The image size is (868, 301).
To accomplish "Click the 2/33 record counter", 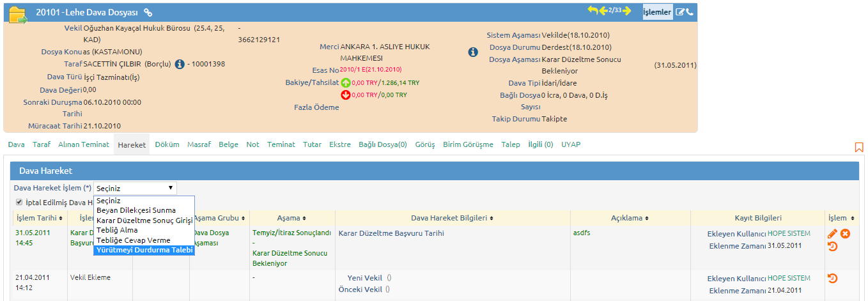I will pyautogui.click(x=615, y=10).
